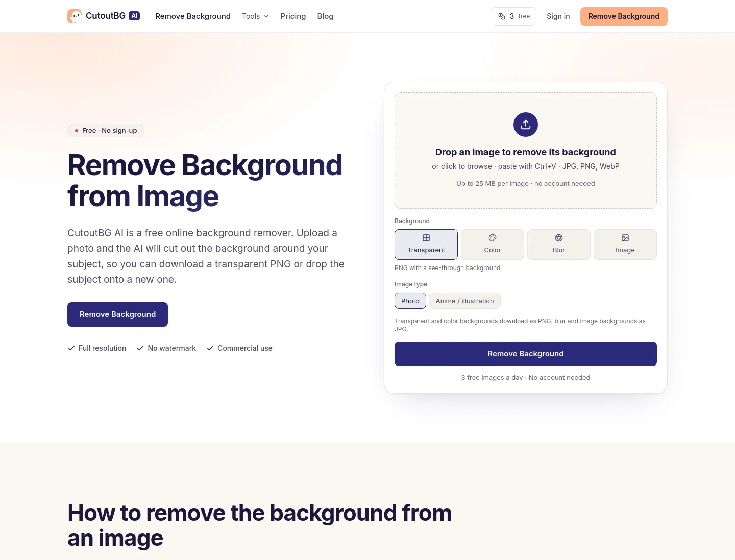
Task: Click the 'Image type' label
Action: 411,284
